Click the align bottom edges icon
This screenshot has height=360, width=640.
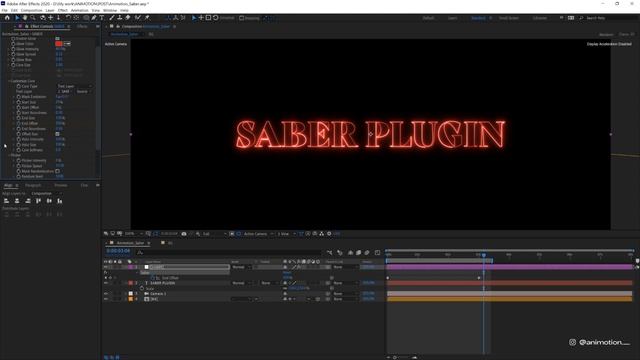tap(60, 201)
